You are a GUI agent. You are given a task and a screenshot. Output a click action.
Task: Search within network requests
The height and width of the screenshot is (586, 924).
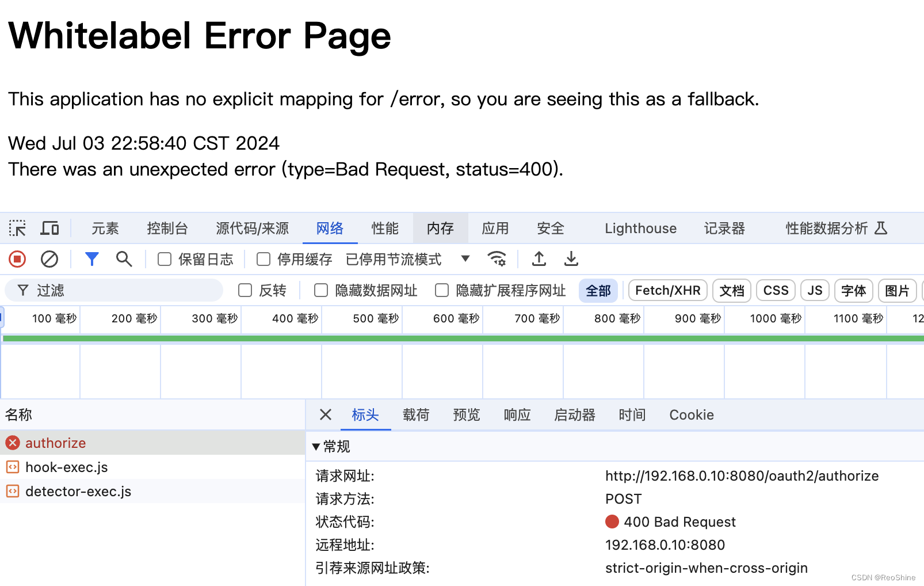[124, 259]
